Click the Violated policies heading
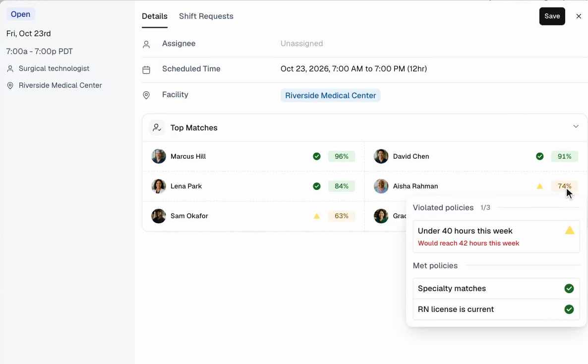 443,207
